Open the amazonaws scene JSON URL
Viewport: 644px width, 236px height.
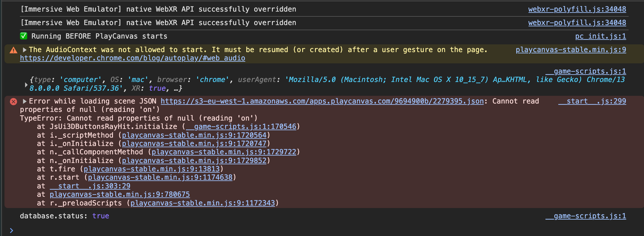click(322, 101)
